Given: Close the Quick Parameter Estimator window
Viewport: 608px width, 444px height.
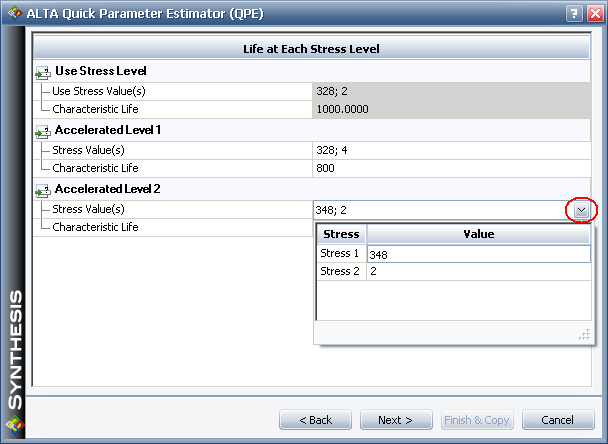Looking at the screenshot, I should (x=593, y=13).
